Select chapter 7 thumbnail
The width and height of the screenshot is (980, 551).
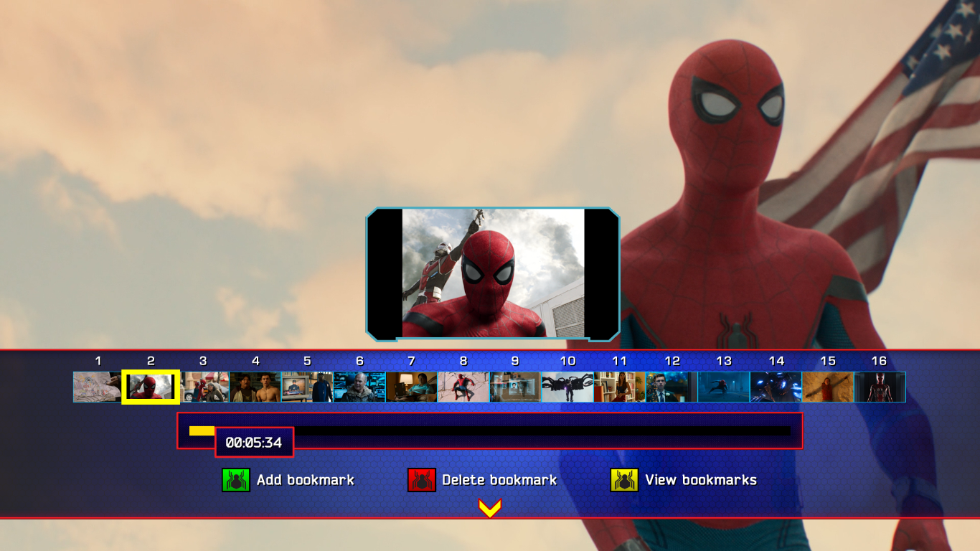click(x=411, y=387)
